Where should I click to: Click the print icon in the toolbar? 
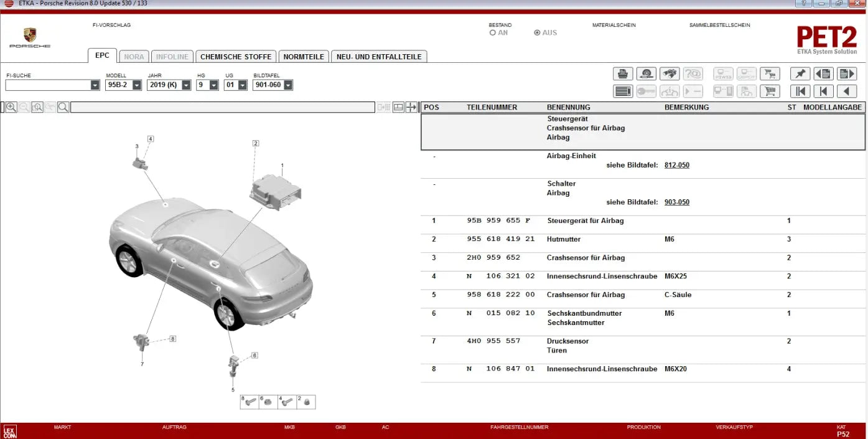point(622,73)
